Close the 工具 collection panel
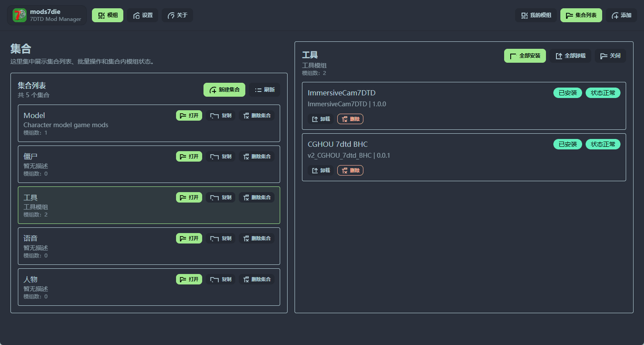Screen dimensions: 644x345 [610, 55]
